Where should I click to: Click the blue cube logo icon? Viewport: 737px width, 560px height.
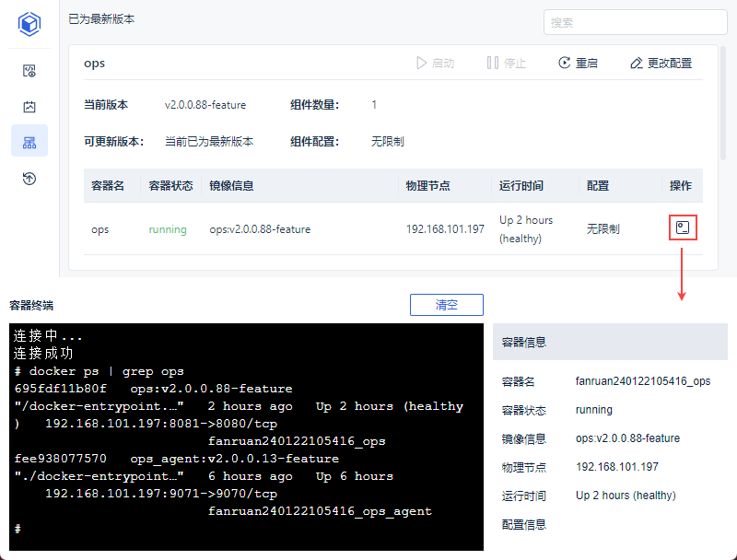click(29, 24)
